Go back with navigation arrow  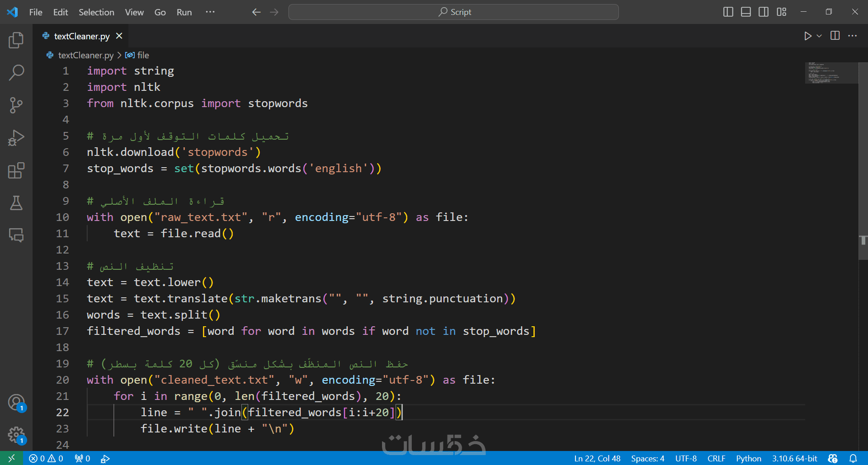click(256, 12)
